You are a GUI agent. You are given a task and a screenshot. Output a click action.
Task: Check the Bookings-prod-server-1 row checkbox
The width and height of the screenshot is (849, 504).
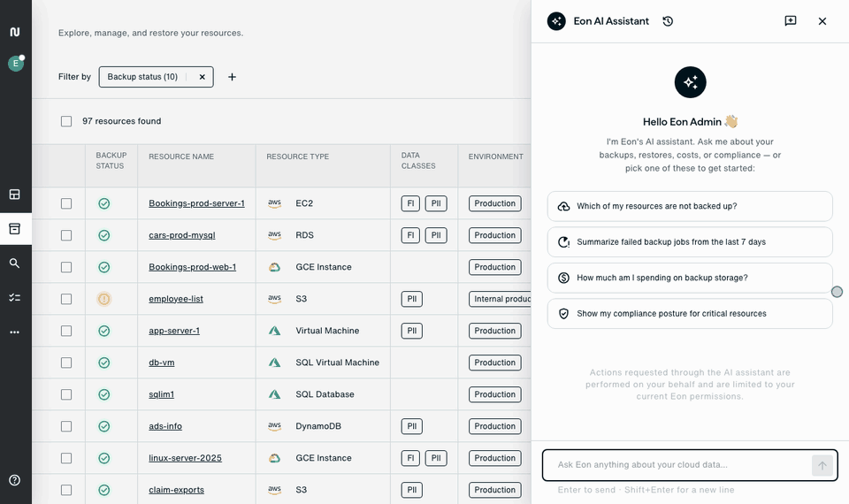pos(66,203)
